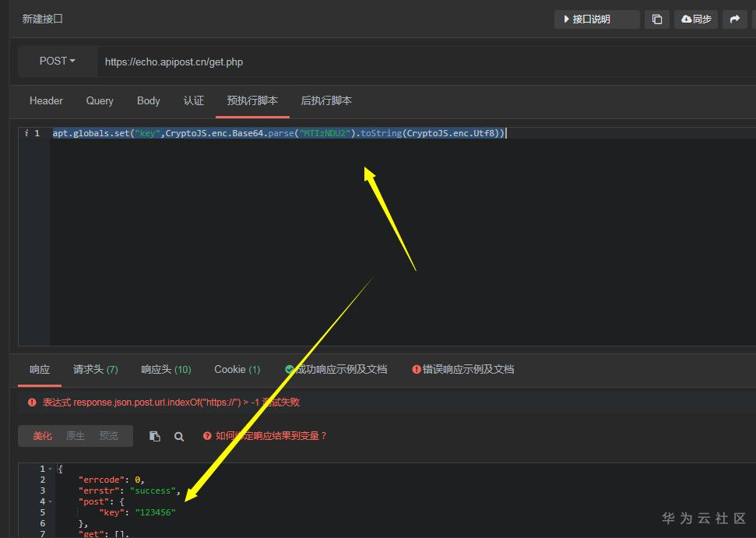Open the 认证 tab
The width and height of the screenshot is (756, 538).
(193, 100)
